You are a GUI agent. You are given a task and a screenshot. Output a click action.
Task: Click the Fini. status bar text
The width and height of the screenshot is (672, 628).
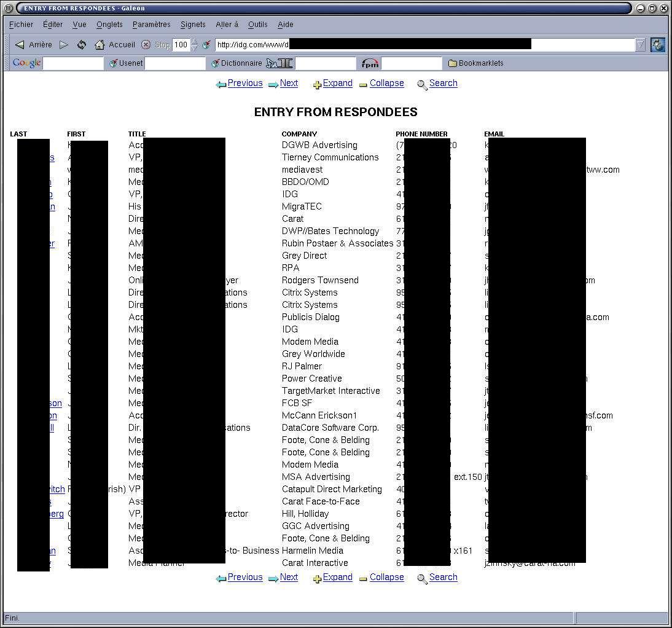coord(12,618)
